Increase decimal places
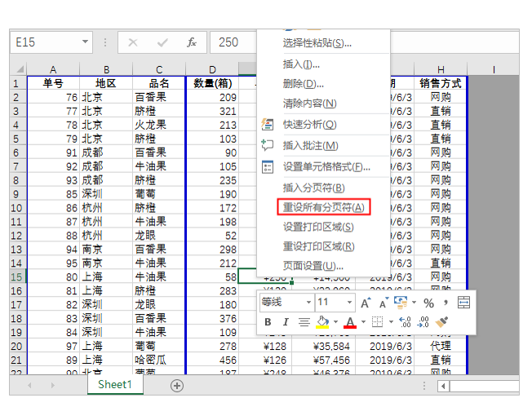Image resolution: width=532 pixels, height=420 pixels. coord(405,321)
